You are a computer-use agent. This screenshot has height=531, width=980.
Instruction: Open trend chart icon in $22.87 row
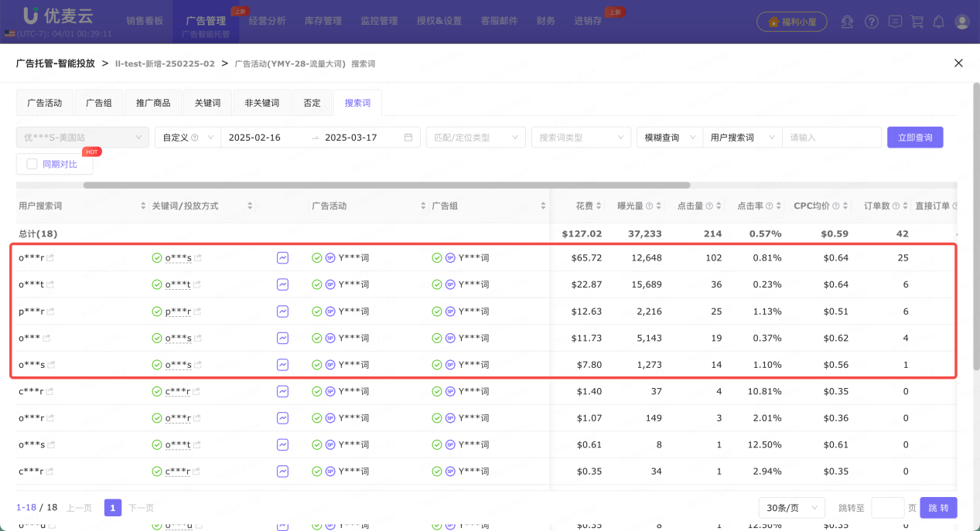[x=282, y=284]
